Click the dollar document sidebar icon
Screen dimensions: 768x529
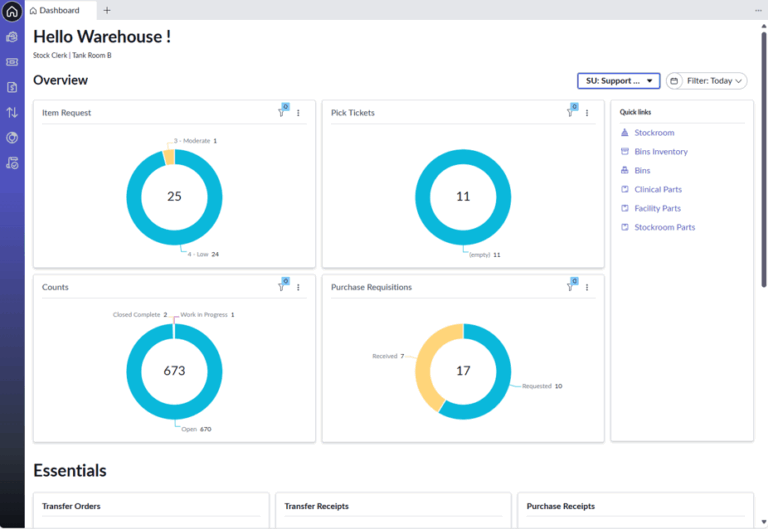point(12,88)
